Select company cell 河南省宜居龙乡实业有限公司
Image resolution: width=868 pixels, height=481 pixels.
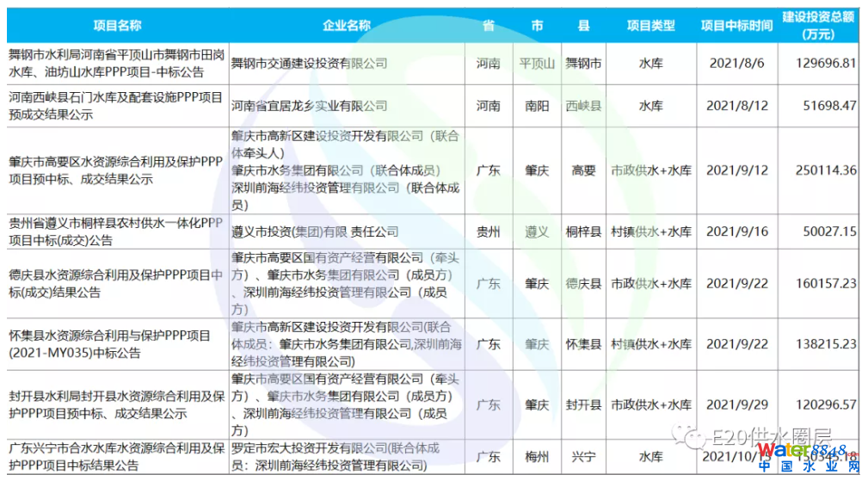pyautogui.click(x=310, y=106)
